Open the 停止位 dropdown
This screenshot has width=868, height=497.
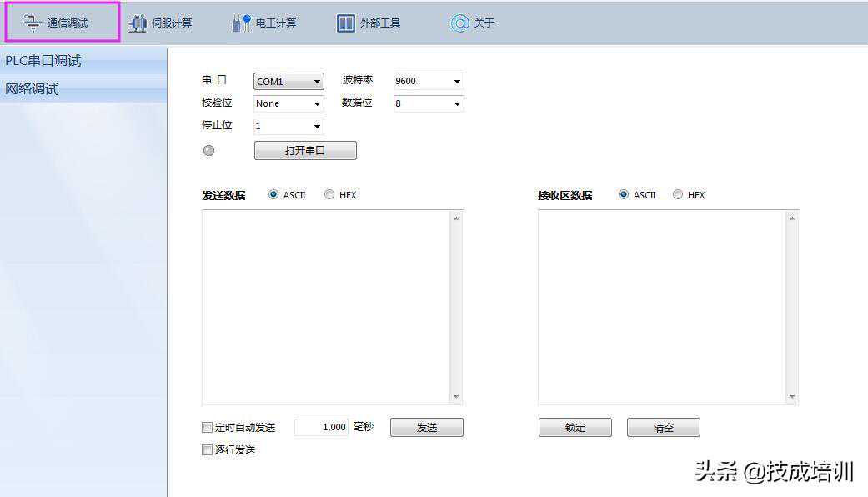(x=288, y=127)
